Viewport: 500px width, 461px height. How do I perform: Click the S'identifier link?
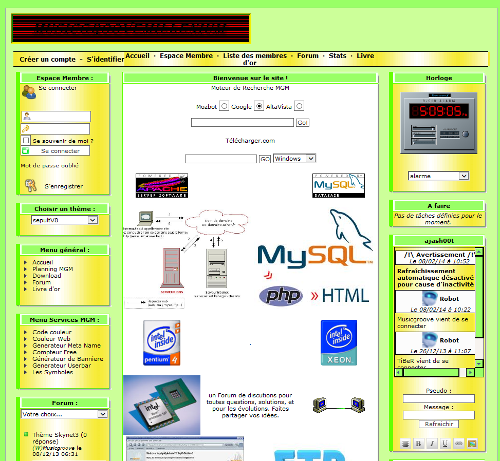pos(105,59)
